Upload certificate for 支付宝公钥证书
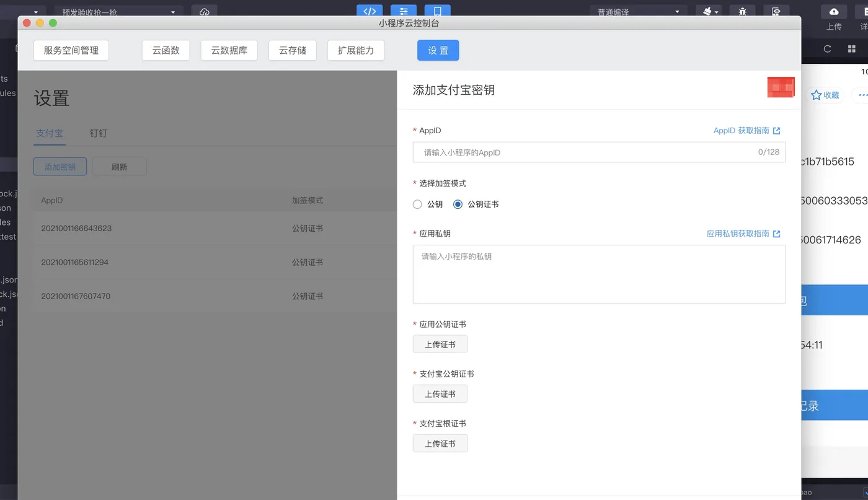This screenshot has width=868, height=500. point(440,394)
